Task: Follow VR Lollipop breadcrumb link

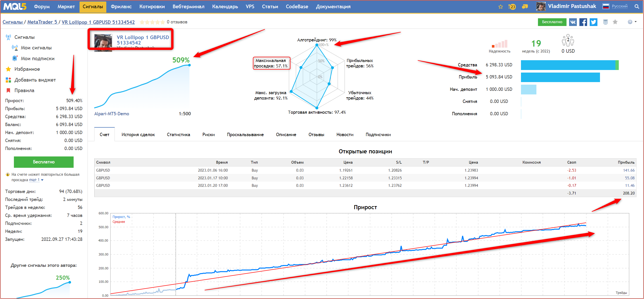Action: coord(98,22)
